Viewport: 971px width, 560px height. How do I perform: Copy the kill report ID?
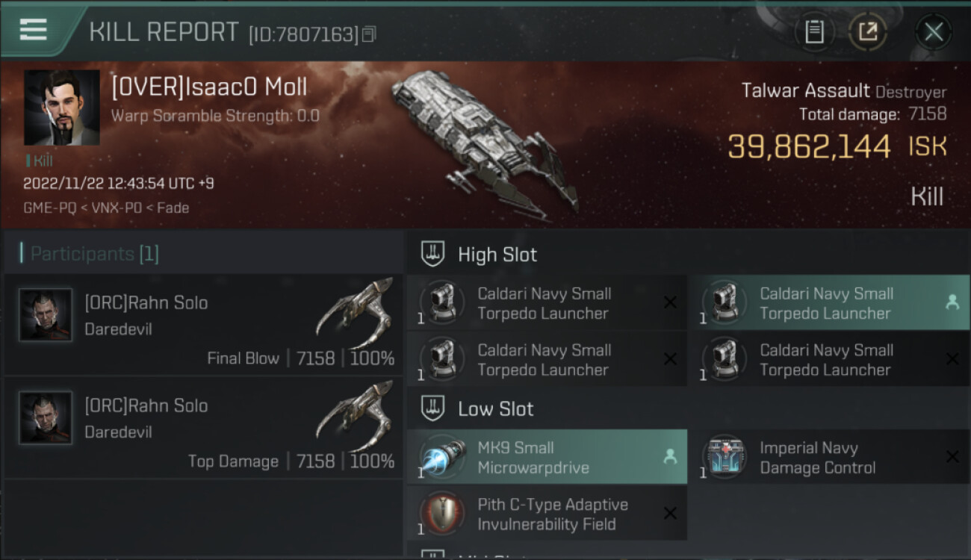click(x=369, y=34)
